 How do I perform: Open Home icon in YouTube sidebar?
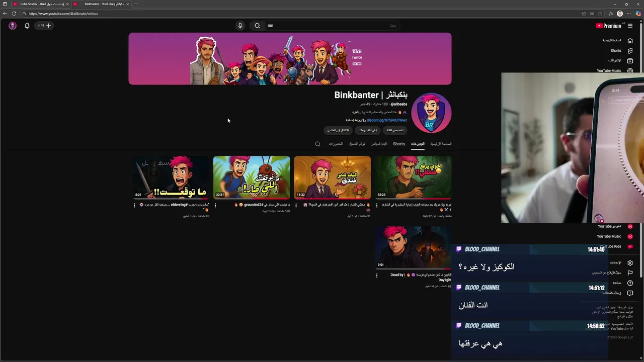click(x=630, y=40)
